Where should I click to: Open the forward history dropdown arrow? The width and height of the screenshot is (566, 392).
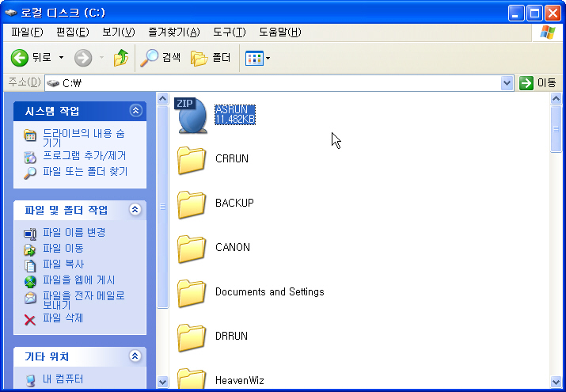click(x=102, y=58)
